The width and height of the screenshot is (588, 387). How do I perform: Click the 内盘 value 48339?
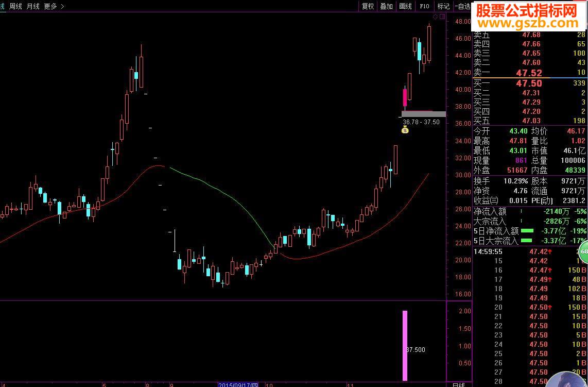pos(575,170)
